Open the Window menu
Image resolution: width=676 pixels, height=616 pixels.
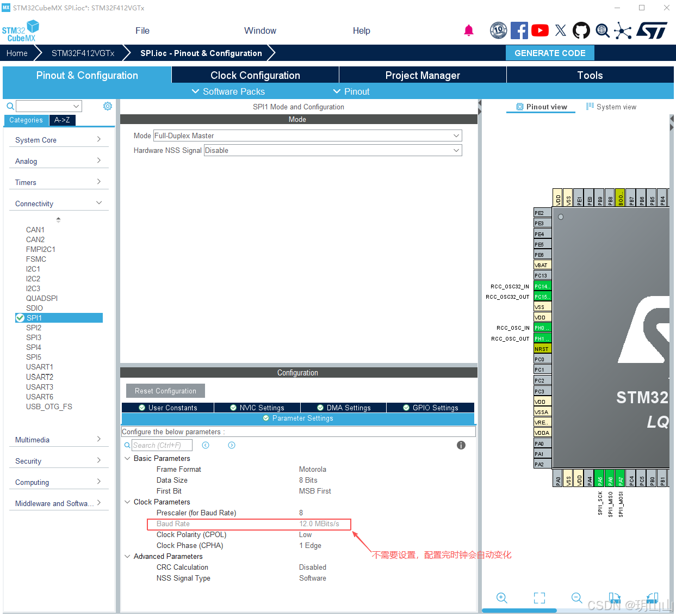point(260,30)
